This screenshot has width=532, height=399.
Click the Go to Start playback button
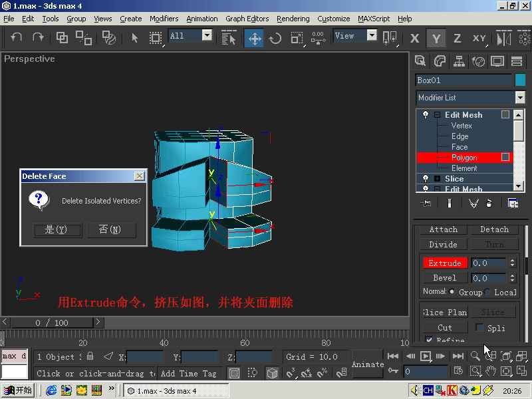[392, 356]
